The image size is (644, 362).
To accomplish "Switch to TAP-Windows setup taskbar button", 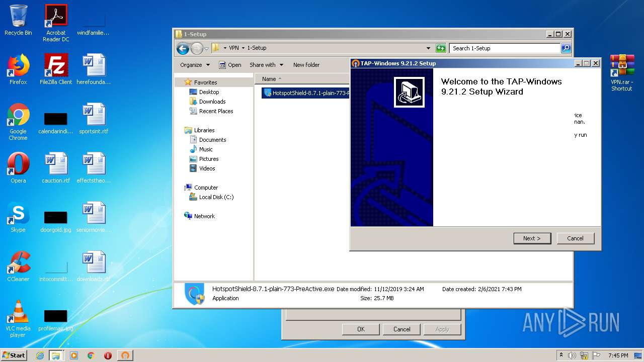I will 125,355.
